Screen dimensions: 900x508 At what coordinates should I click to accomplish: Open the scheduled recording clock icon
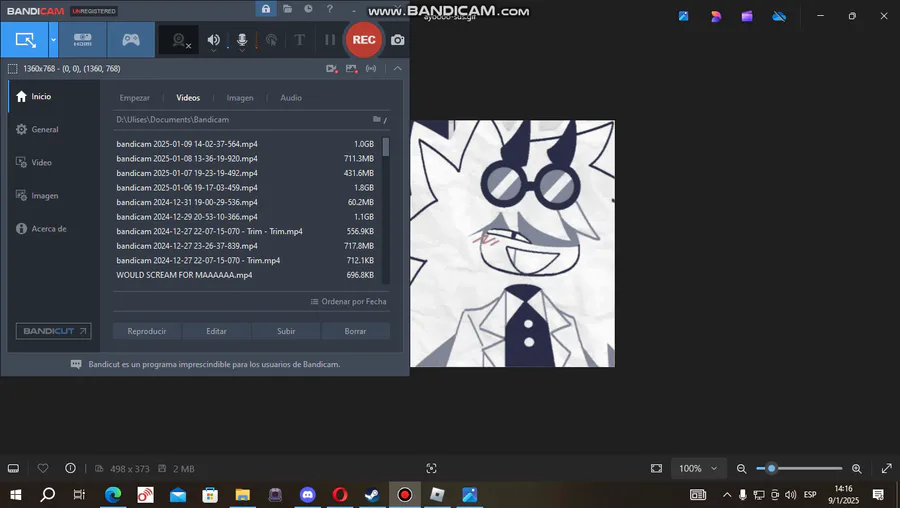click(x=309, y=9)
